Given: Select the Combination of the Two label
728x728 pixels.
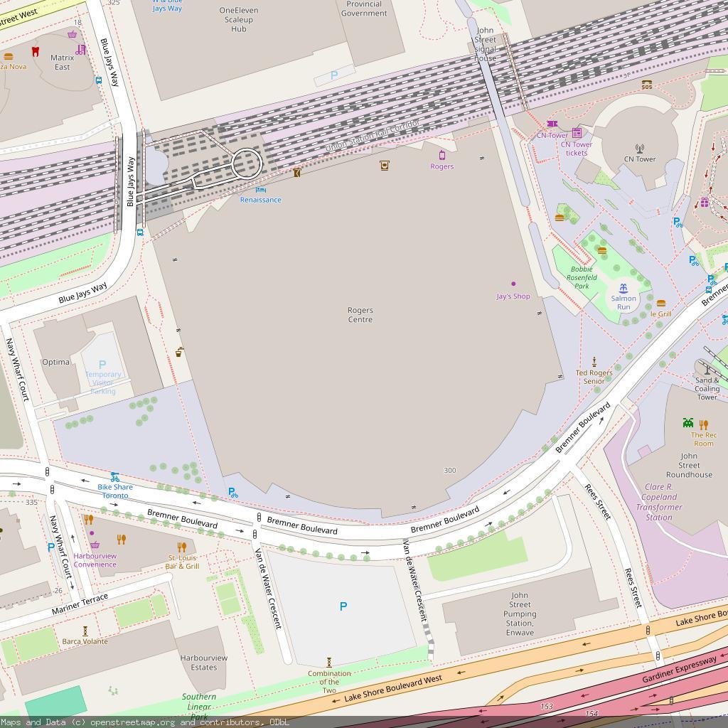Looking at the screenshot, I should click(329, 682).
